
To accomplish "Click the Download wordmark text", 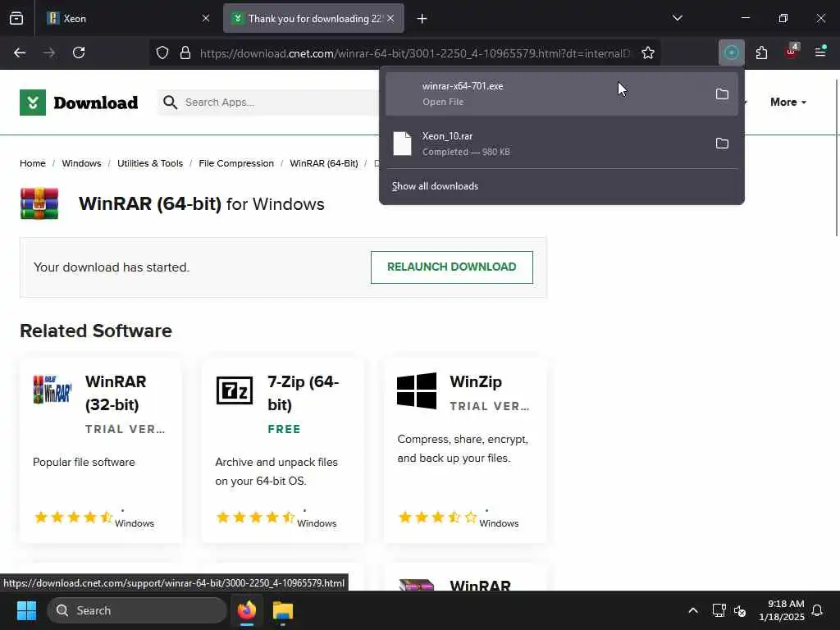I will (x=96, y=103).
